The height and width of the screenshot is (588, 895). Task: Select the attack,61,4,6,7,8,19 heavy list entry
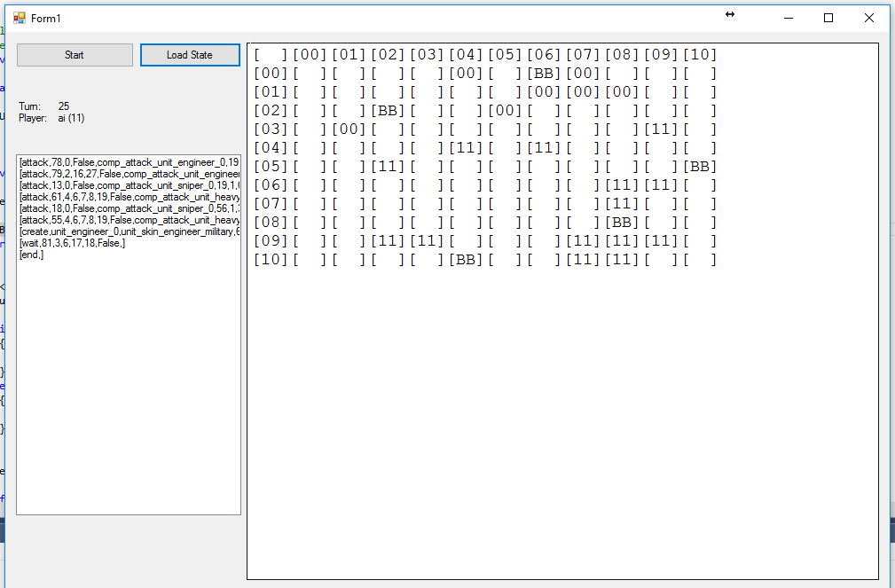[129, 197]
